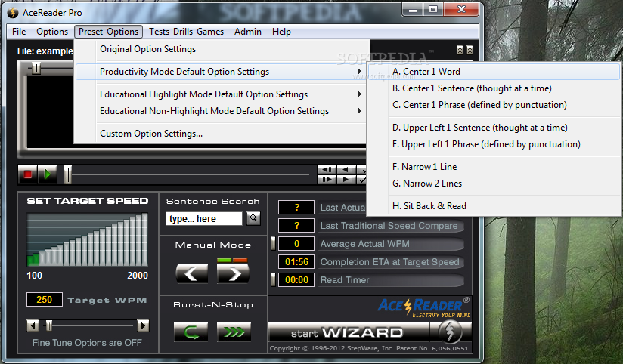This screenshot has height=364, width=623.
Task: Click the 250 Target WPM box
Action: pos(45,299)
